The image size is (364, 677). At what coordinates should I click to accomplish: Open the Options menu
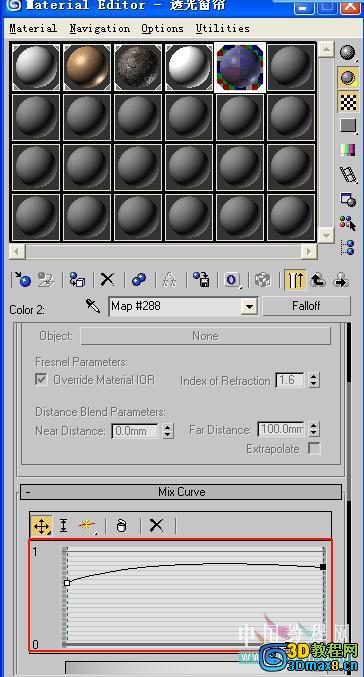(x=162, y=28)
